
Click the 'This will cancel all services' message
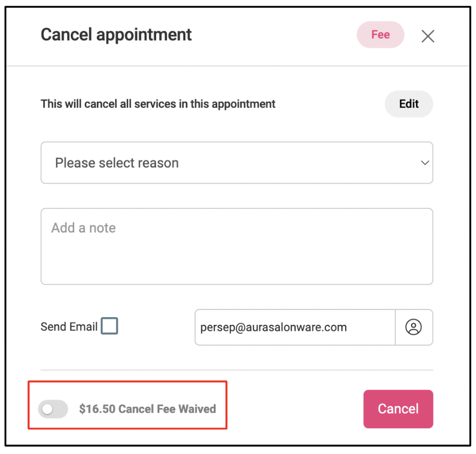point(158,104)
